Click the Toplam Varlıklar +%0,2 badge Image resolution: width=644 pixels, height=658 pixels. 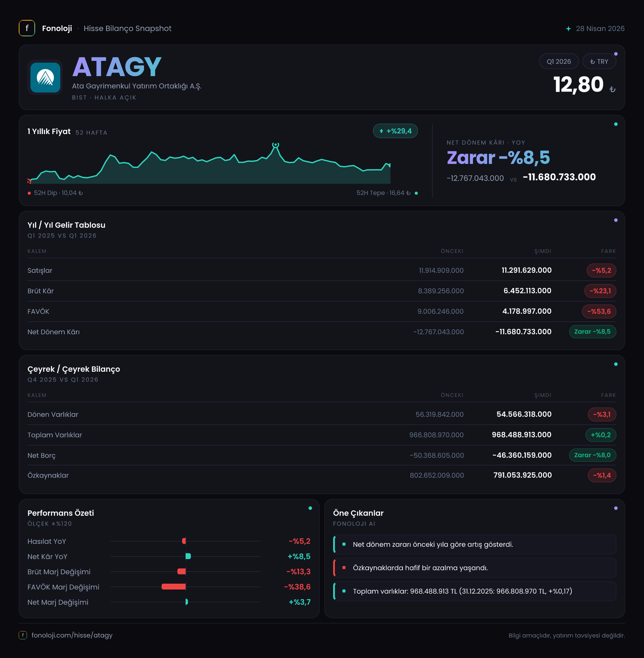point(600,435)
